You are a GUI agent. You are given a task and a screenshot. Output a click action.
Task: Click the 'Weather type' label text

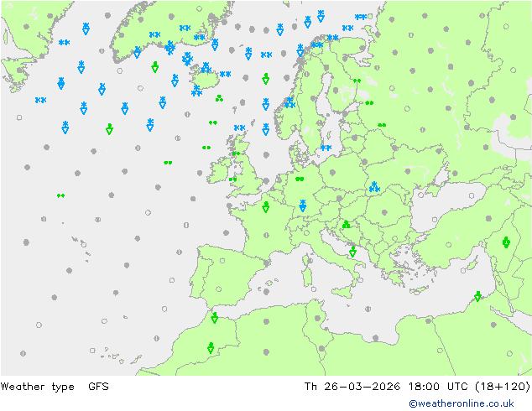[x=37, y=387]
